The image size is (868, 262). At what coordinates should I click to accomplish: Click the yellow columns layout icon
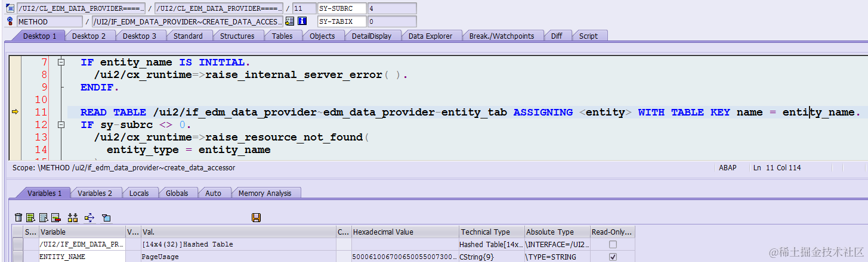pyautogui.click(x=73, y=218)
